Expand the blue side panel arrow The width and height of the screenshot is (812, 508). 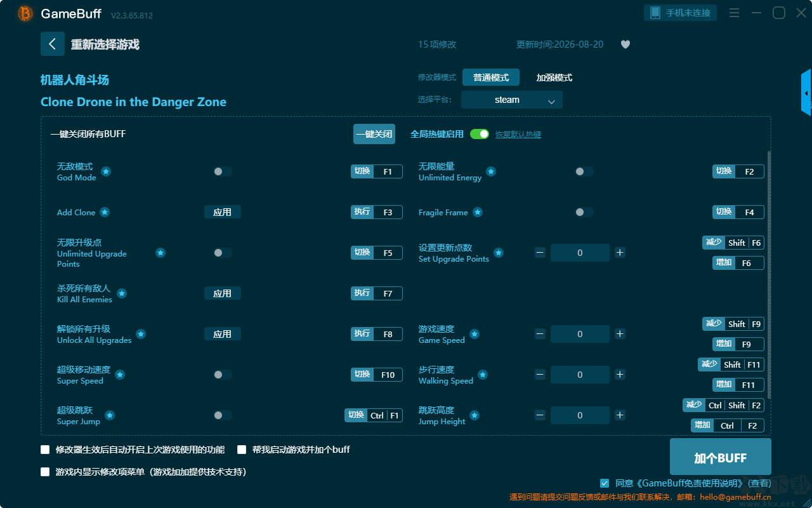806,93
